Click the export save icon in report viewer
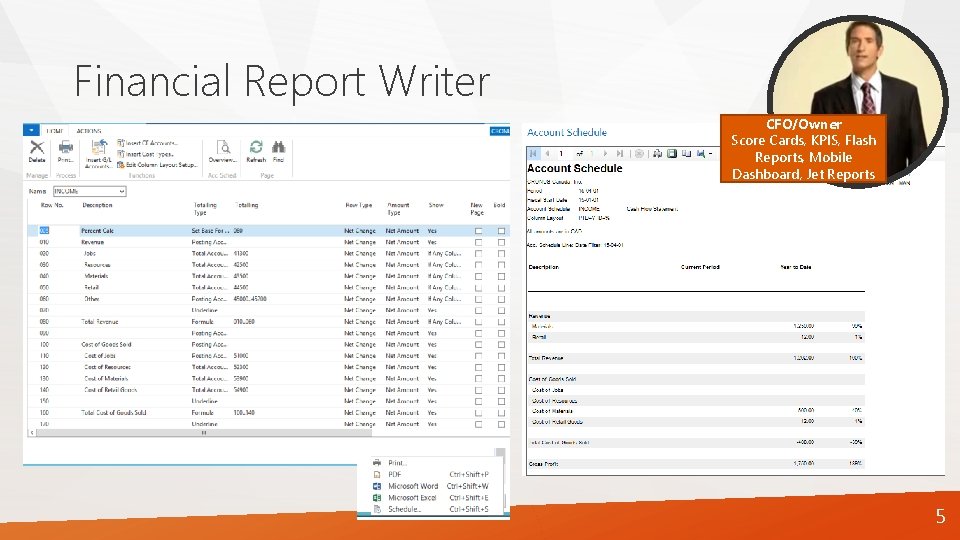The width and height of the screenshot is (960, 540). click(x=701, y=154)
